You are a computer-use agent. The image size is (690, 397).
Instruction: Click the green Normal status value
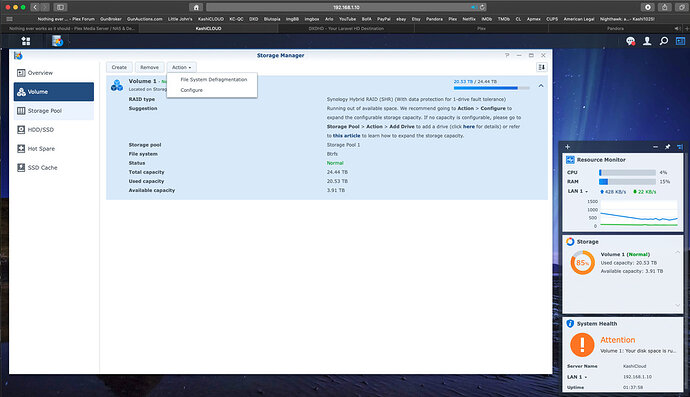(335, 163)
